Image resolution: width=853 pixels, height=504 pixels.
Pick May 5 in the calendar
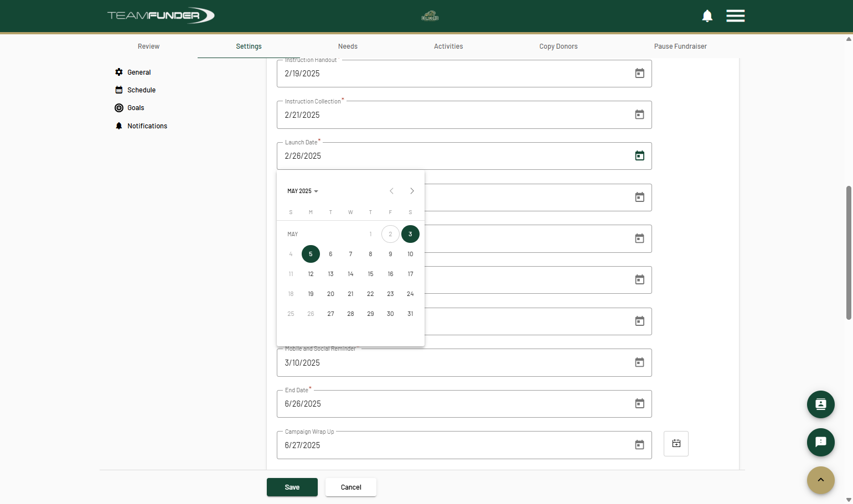pos(311,254)
